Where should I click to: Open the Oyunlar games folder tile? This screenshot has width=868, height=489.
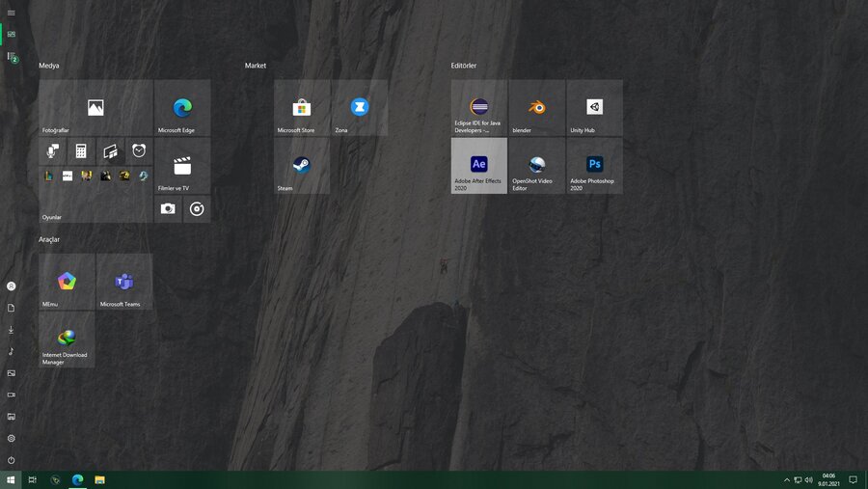click(95, 195)
